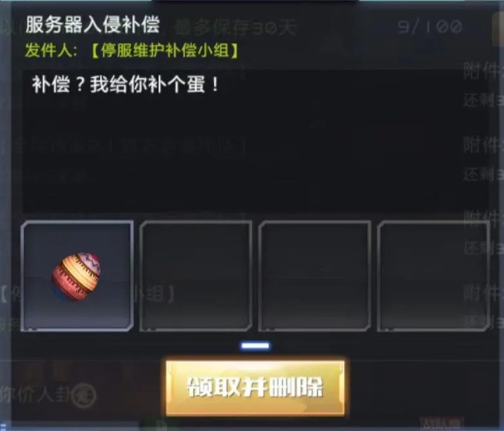Click the tan tab edge beside 9/100
This screenshot has height=431, width=504.
pos(499,29)
